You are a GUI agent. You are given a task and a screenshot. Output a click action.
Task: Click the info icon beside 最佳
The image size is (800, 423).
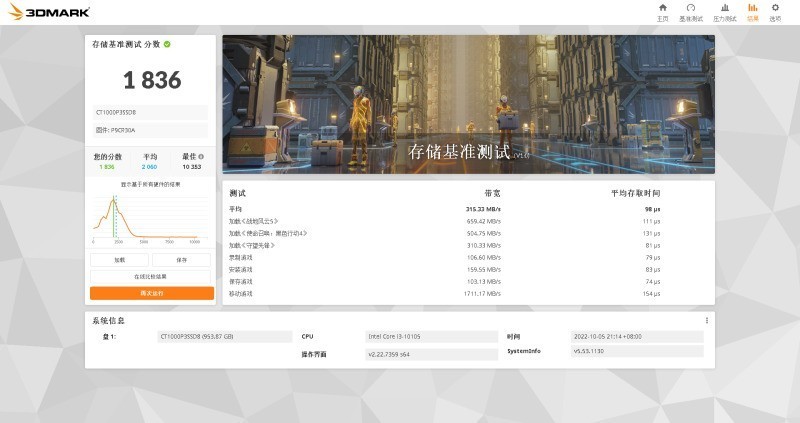(201, 157)
